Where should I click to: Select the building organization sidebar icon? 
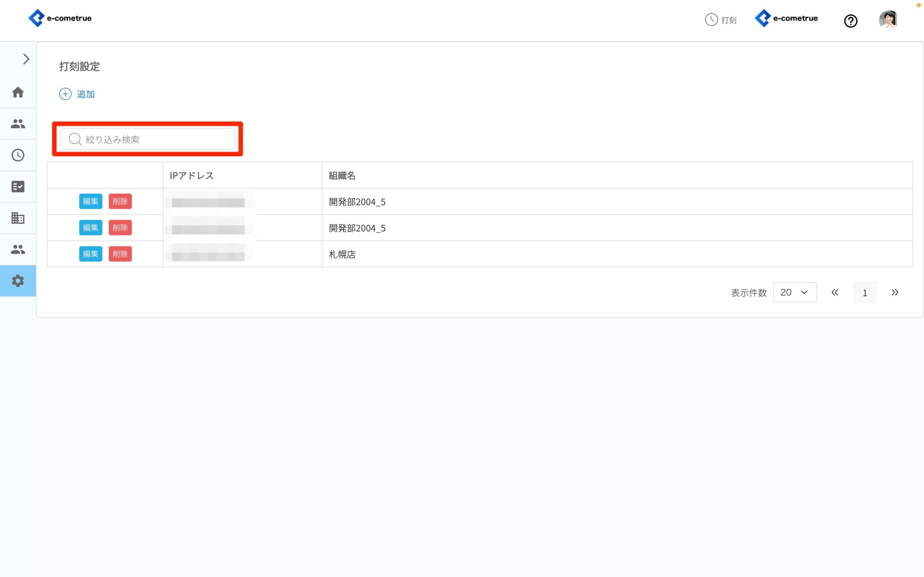(x=18, y=218)
